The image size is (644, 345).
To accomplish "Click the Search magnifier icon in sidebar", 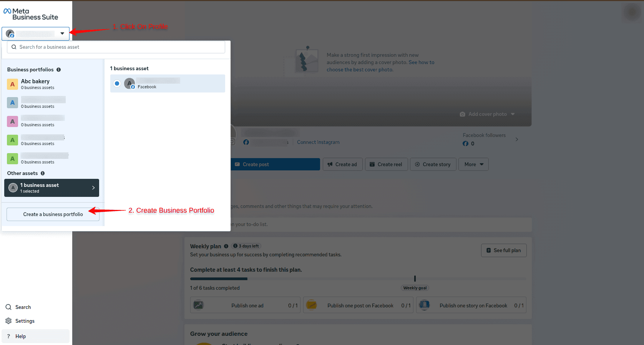I will click(x=8, y=307).
